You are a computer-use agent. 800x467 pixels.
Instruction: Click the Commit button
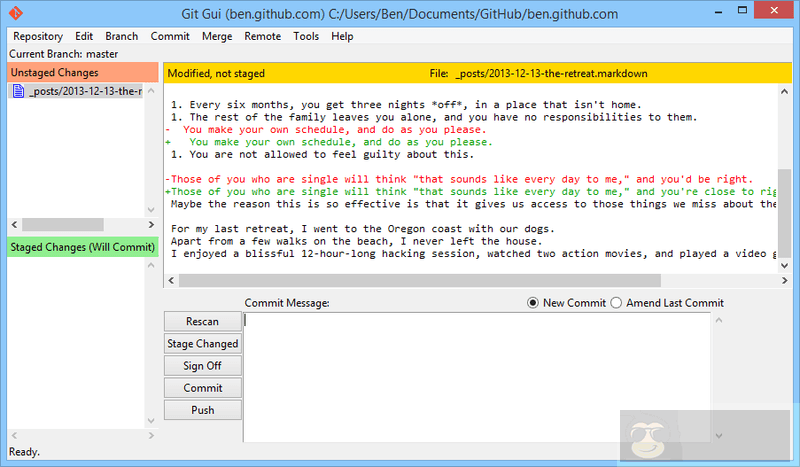coord(202,388)
